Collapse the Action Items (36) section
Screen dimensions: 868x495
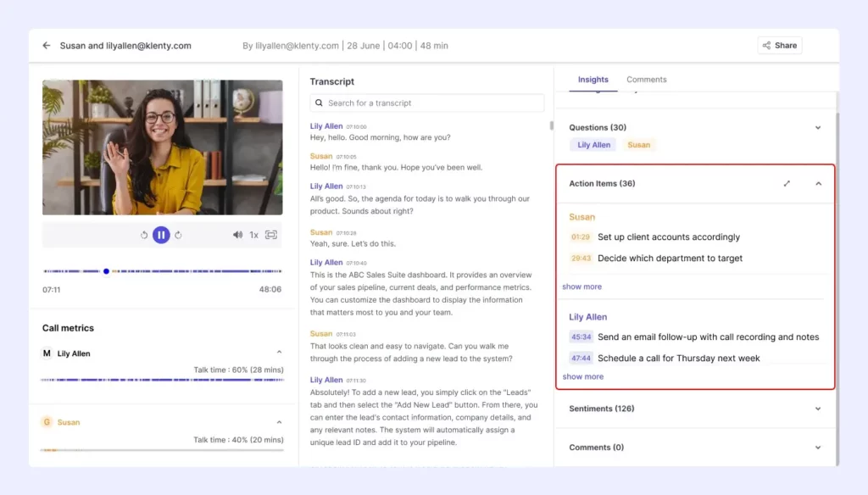point(818,183)
